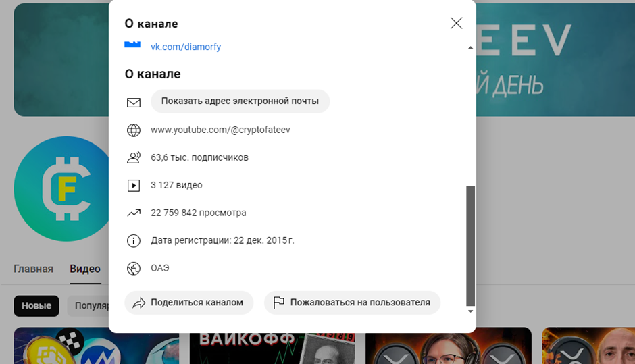Viewport: 635px width, 364px height.
Task: Share the channel via Поделиться каналом
Action: pyautogui.click(x=189, y=303)
